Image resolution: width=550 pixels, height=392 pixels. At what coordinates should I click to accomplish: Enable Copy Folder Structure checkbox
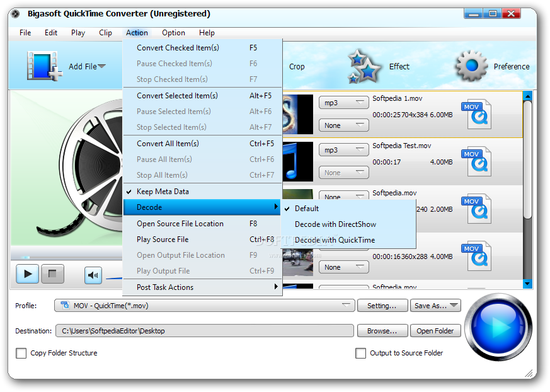21,353
